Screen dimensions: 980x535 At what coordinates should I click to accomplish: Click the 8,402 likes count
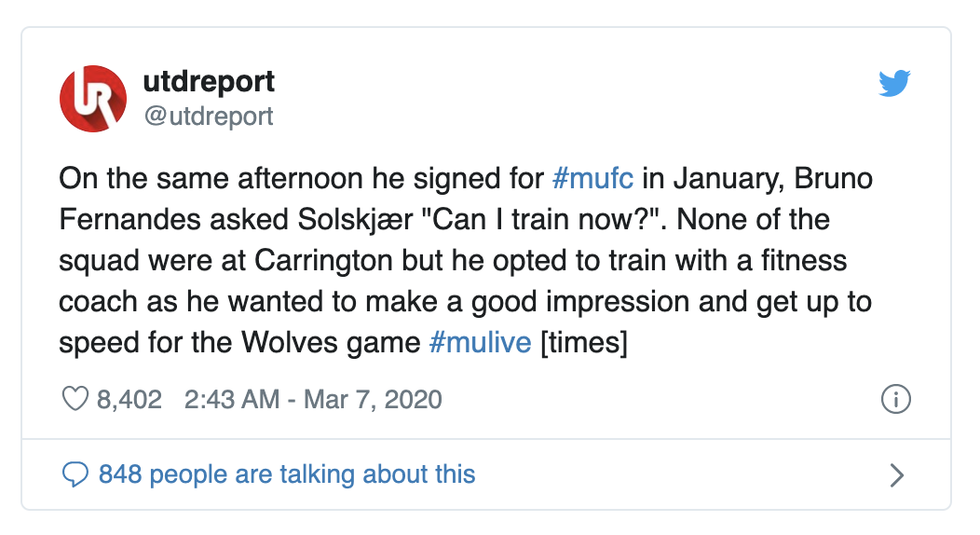tap(129, 400)
